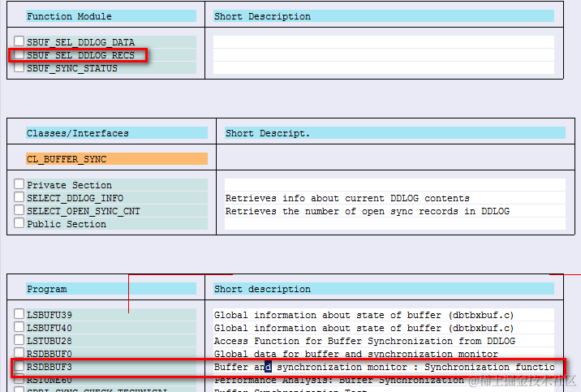Click the Public Section label
581x392 pixels.
click(67, 224)
